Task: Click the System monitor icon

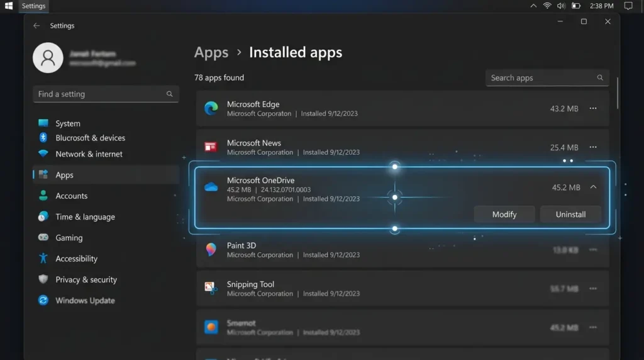Action: coord(43,123)
